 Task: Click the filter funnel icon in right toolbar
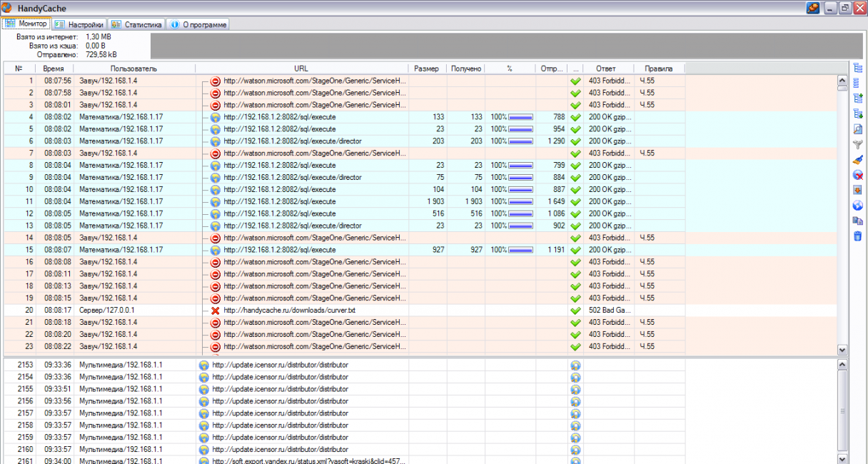click(x=858, y=145)
